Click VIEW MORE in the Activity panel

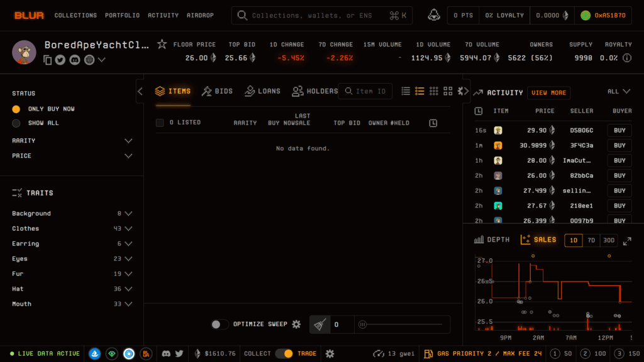point(548,92)
